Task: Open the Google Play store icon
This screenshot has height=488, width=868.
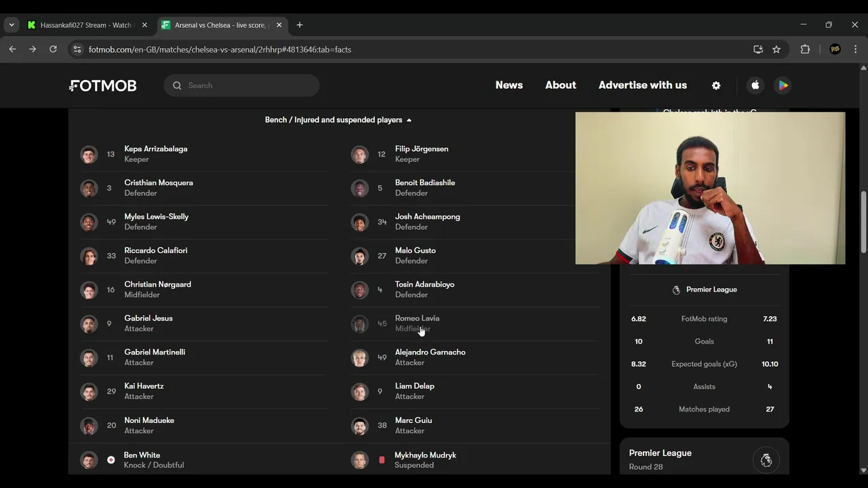Action: 783,85
